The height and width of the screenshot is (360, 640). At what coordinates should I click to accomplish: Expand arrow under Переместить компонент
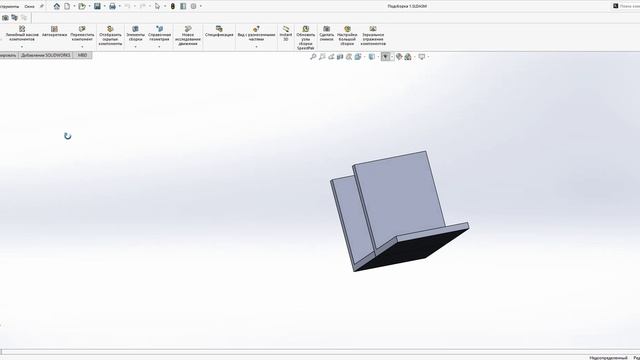(x=82, y=47)
